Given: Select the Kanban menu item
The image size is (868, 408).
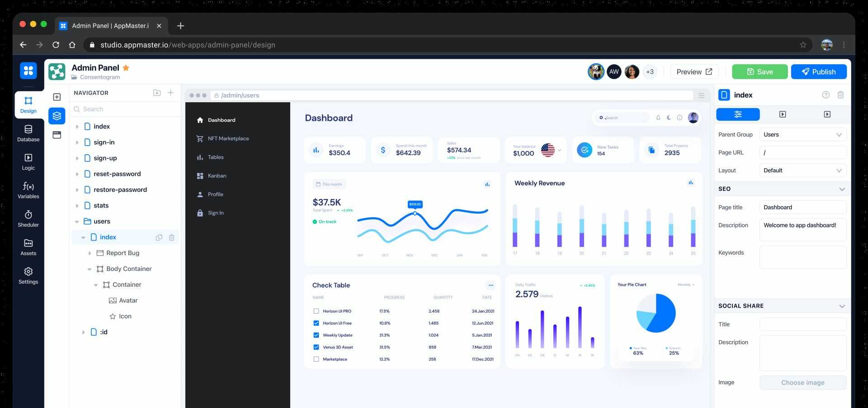Looking at the screenshot, I should [x=217, y=176].
